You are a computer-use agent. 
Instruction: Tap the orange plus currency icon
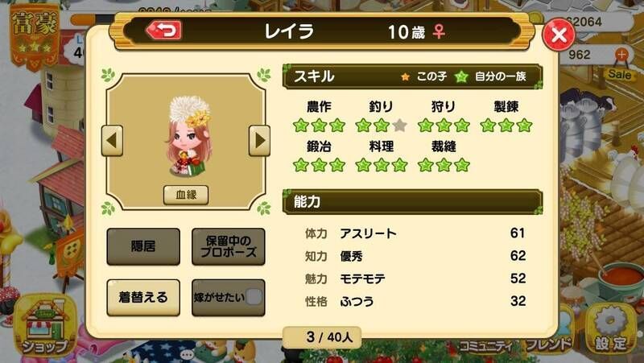point(621,54)
